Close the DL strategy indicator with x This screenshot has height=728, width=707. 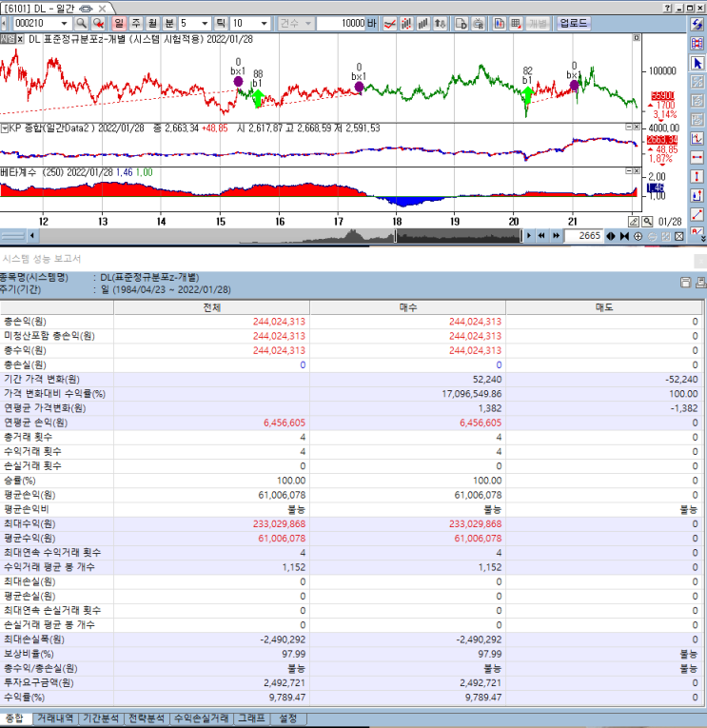click(20, 39)
